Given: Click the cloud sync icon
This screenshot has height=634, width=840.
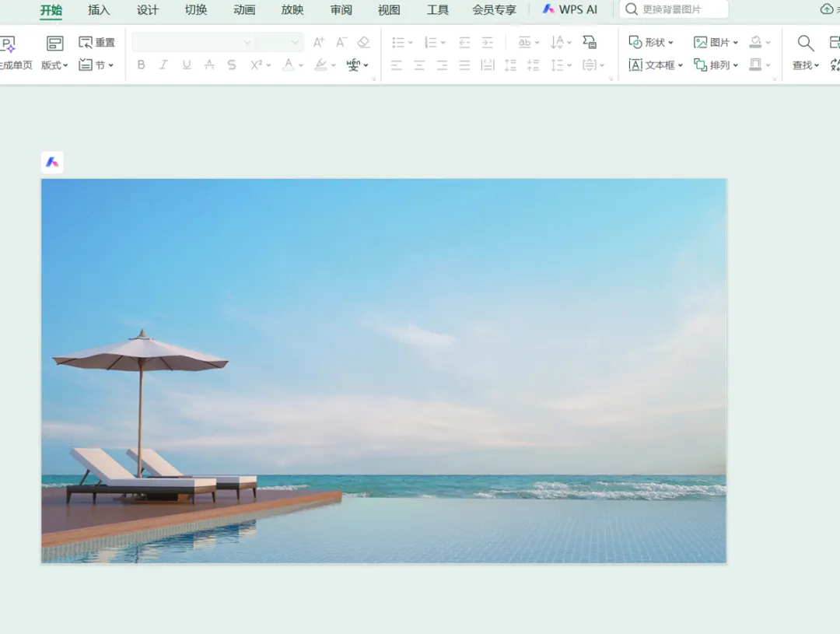Looking at the screenshot, I should 827,9.
